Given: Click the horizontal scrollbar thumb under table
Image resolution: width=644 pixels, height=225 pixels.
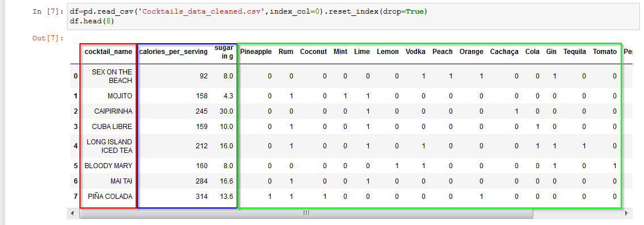Looking at the screenshot, I should tap(306, 213).
